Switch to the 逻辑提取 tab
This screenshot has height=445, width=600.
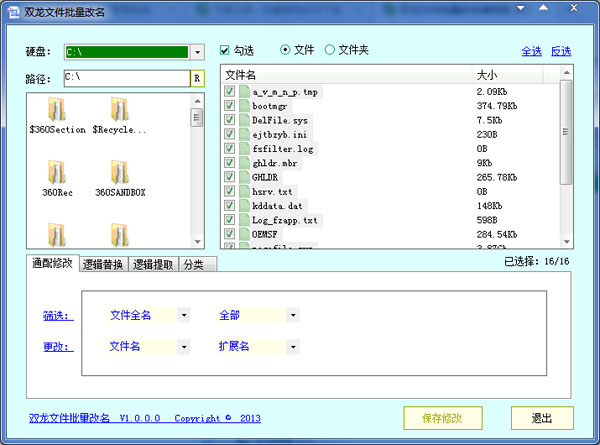pos(153,264)
